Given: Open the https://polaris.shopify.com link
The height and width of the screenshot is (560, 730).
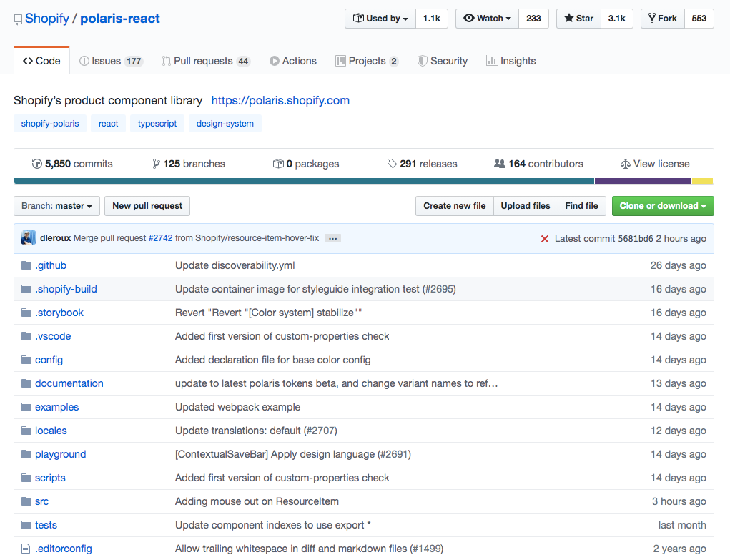Looking at the screenshot, I should (280, 101).
